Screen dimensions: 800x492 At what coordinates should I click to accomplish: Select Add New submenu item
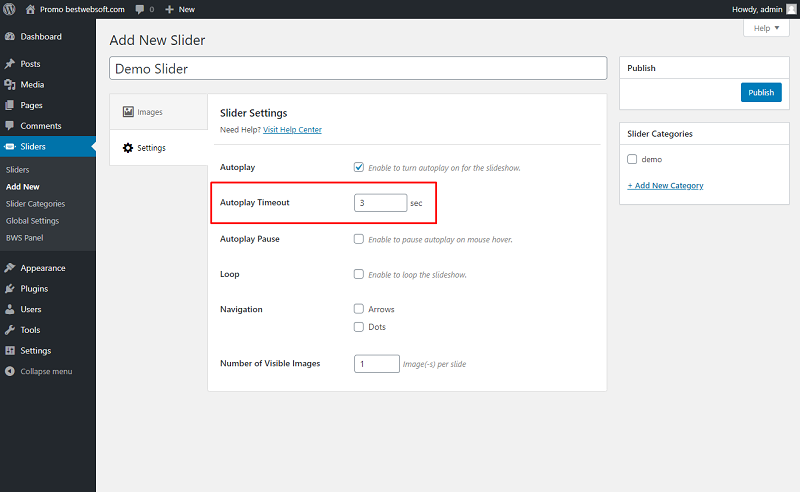click(22, 187)
